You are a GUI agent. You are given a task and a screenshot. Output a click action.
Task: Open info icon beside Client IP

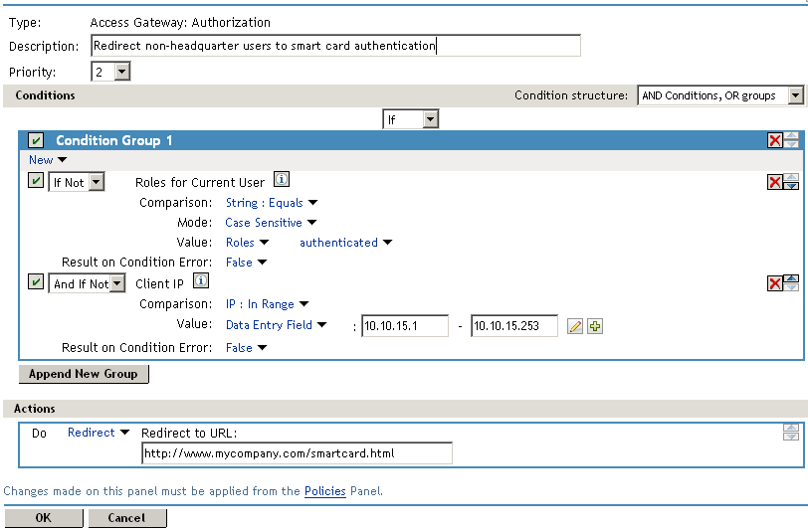pyautogui.click(x=199, y=283)
